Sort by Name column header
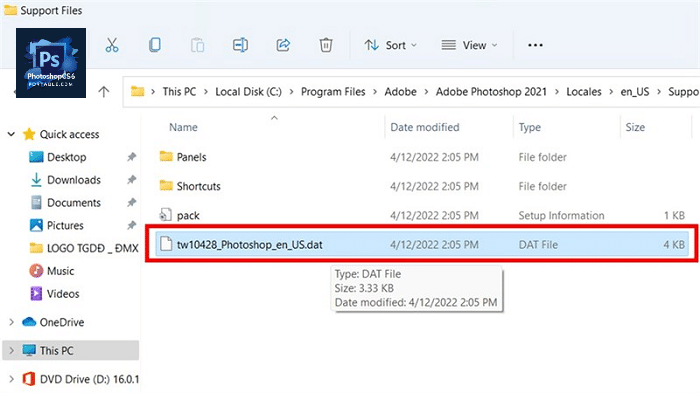The width and height of the screenshot is (700, 393). [x=183, y=127]
